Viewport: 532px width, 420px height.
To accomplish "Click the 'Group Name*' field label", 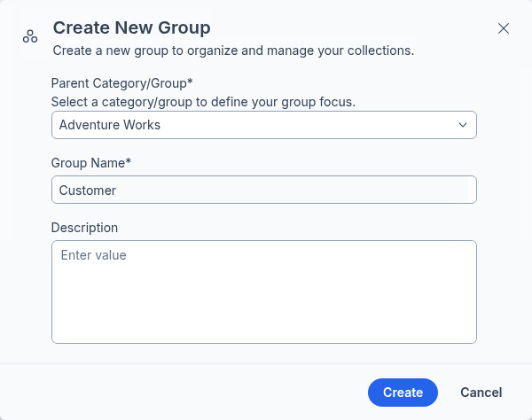I will 91,163.
